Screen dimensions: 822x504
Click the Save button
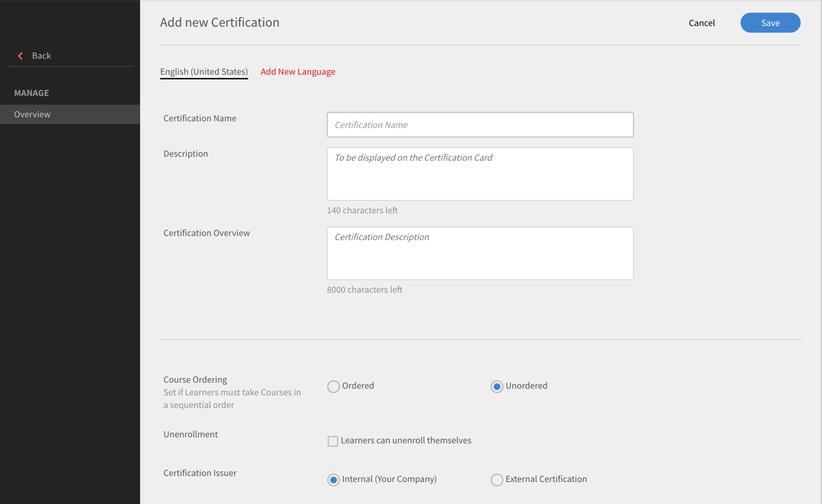[770, 23]
